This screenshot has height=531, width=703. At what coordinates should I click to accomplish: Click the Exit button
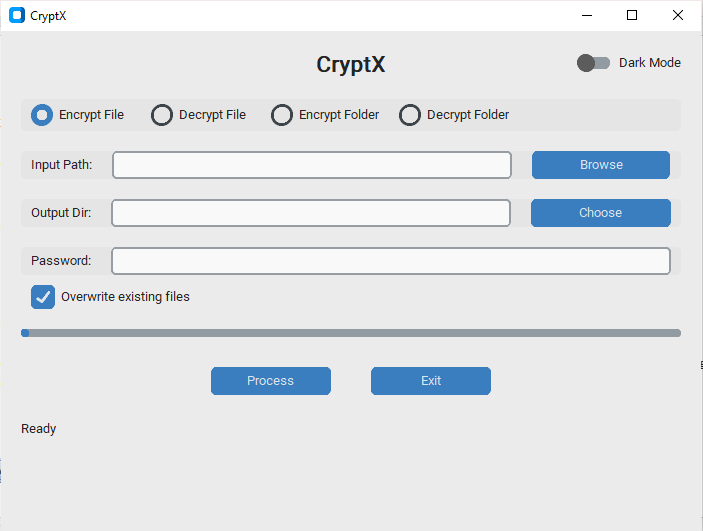point(431,381)
